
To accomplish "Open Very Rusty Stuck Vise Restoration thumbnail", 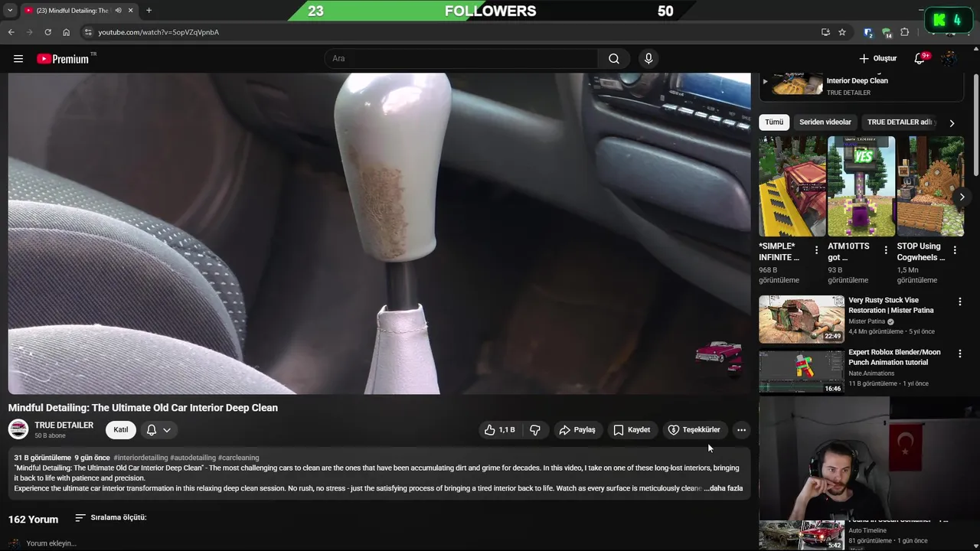I will tap(802, 319).
